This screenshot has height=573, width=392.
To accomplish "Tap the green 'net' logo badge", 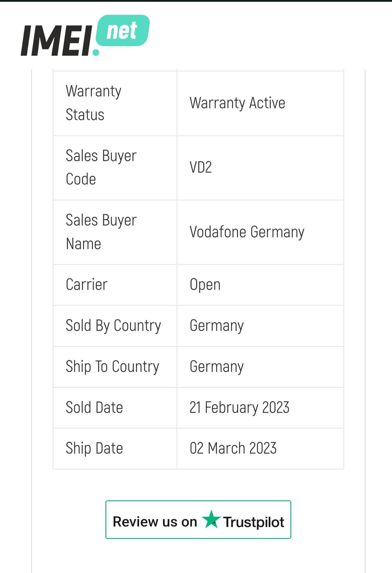I will [123, 31].
